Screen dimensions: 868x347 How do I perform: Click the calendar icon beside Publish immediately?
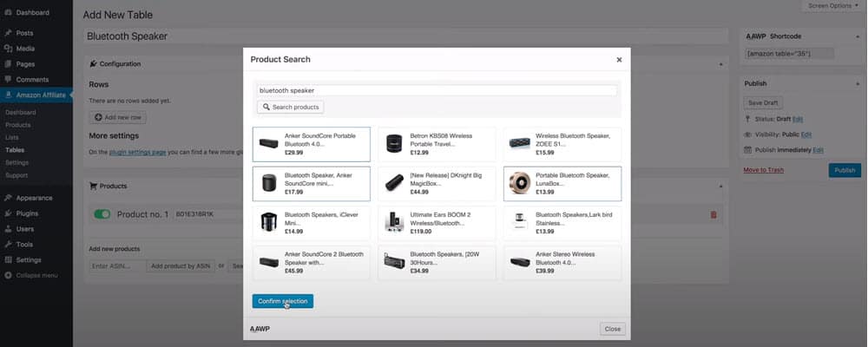747,149
